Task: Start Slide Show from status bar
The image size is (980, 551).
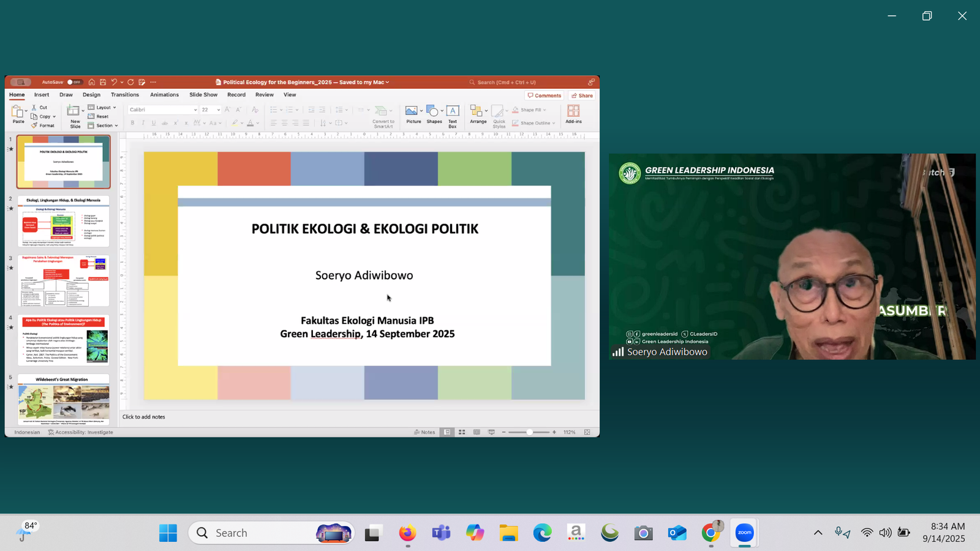Action: pos(491,432)
